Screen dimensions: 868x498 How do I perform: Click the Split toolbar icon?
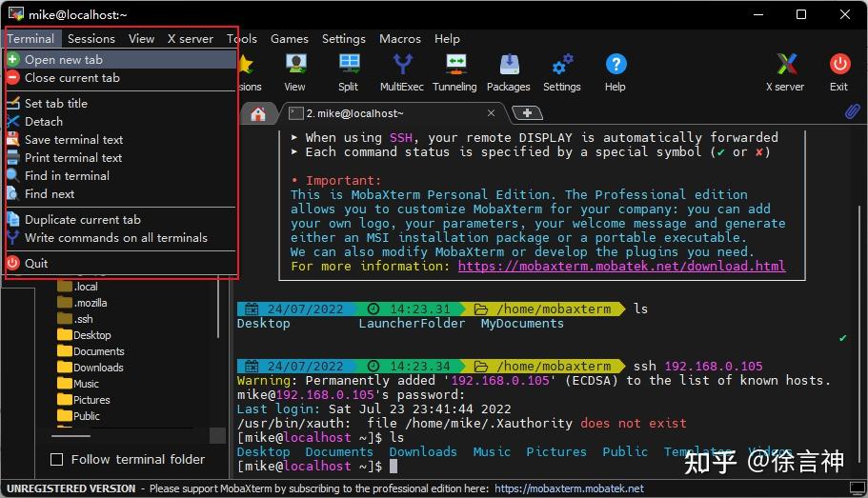[x=348, y=65]
